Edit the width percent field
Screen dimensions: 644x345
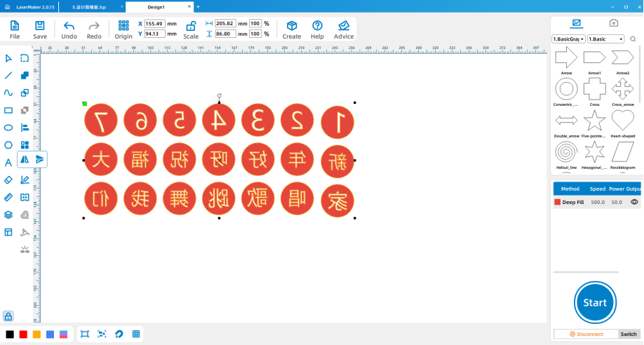[x=255, y=24]
